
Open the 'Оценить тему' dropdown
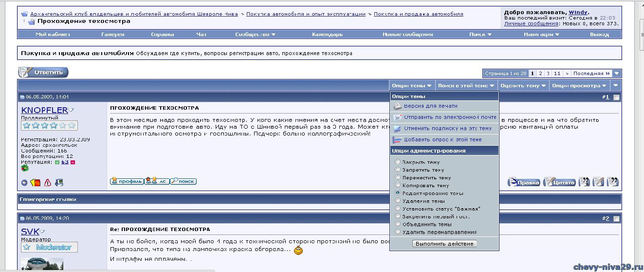pyautogui.click(x=523, y=86)
